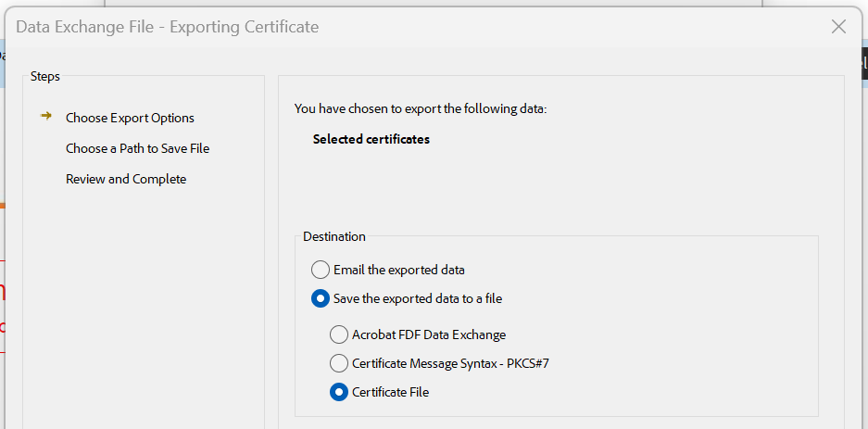868x429 pixels.
Task: Select the Certificate File radio button
Action: pyautogui.click(x=339, y=392)
